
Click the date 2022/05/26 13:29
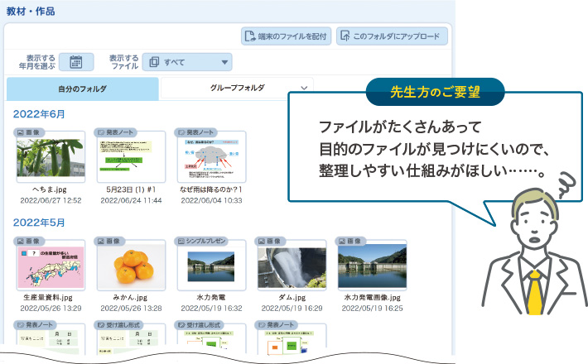(x=51, y=309)
